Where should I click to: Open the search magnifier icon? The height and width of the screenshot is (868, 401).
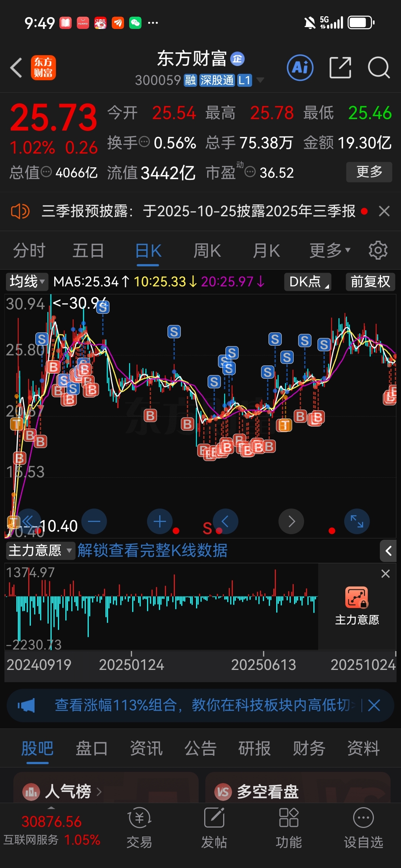[379, 68]
